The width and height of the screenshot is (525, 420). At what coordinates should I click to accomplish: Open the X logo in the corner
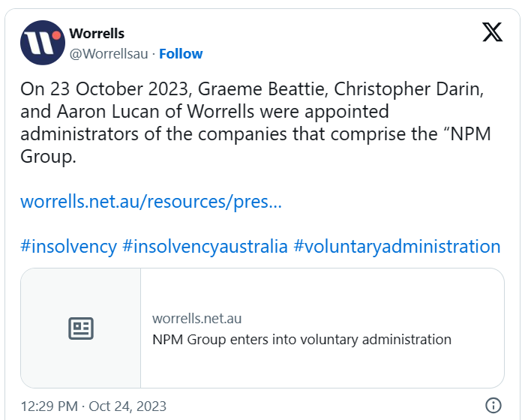(493, 33)
